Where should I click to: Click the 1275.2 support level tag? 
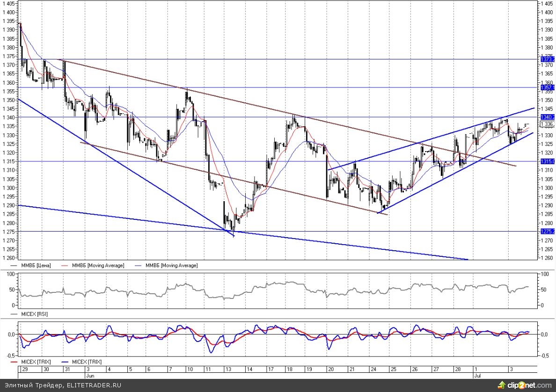[x=547, y=231]
